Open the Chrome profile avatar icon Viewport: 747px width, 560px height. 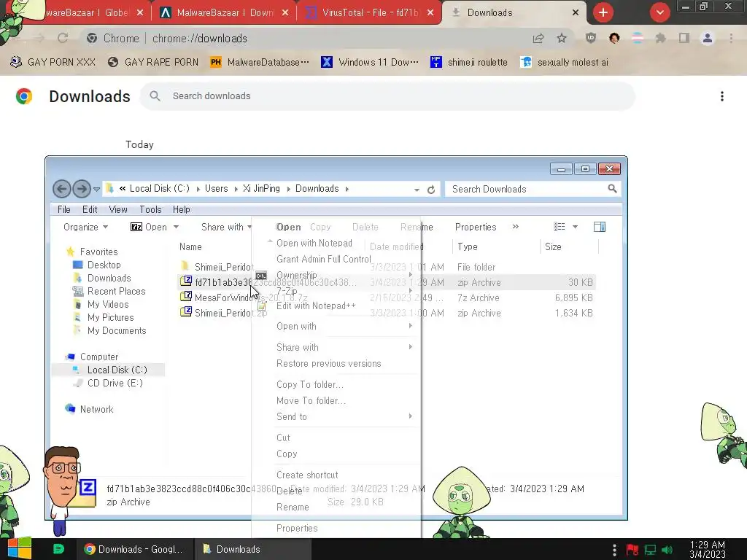pos(708,38)
